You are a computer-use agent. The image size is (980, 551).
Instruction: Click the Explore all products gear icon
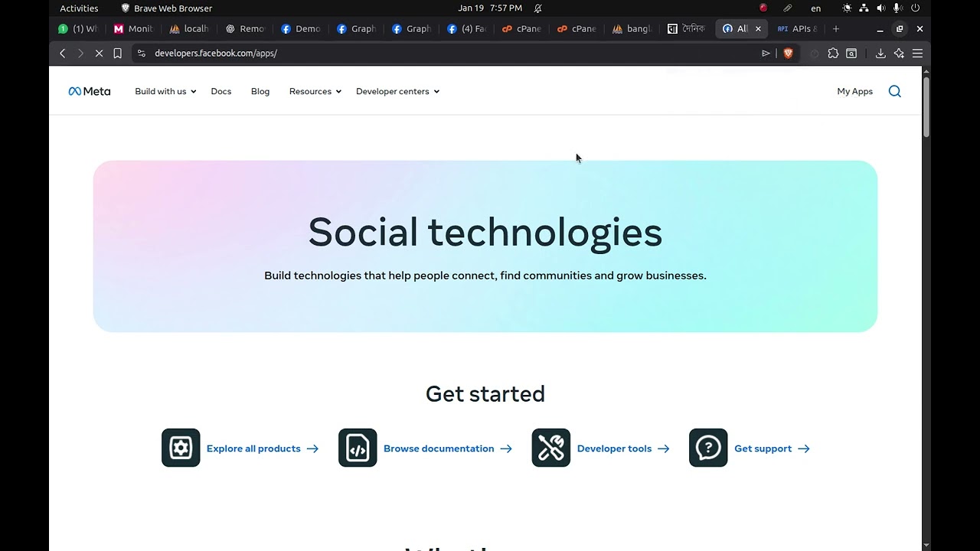coord(181,448)
